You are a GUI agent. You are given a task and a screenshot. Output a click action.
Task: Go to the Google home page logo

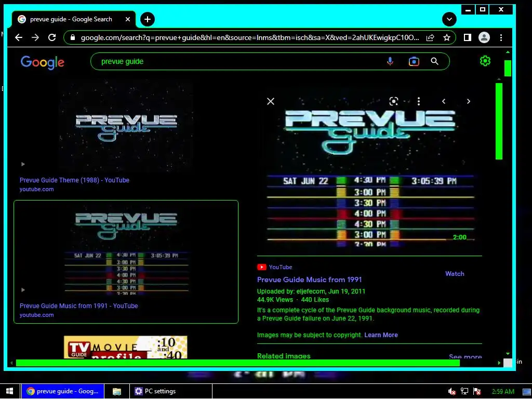click(43, 62)
